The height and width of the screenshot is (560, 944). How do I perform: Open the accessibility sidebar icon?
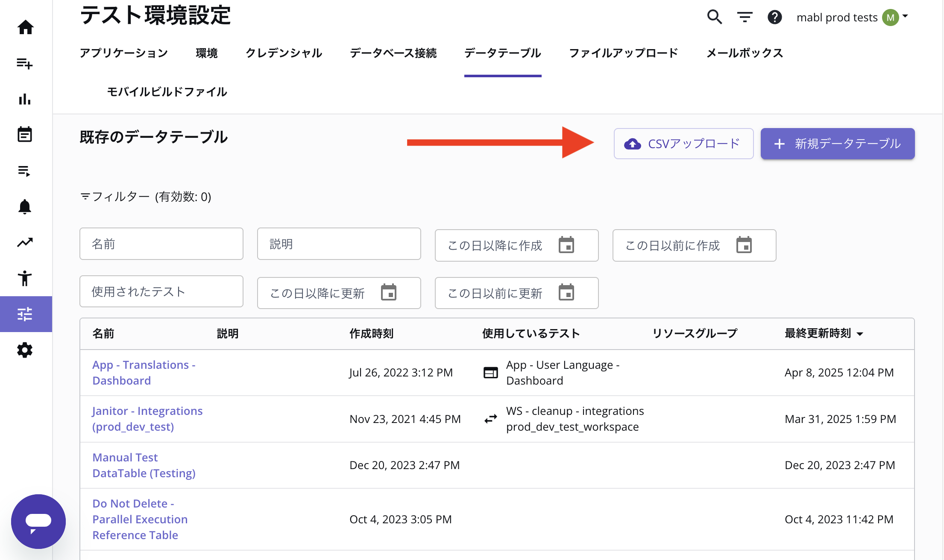point(25,278)
